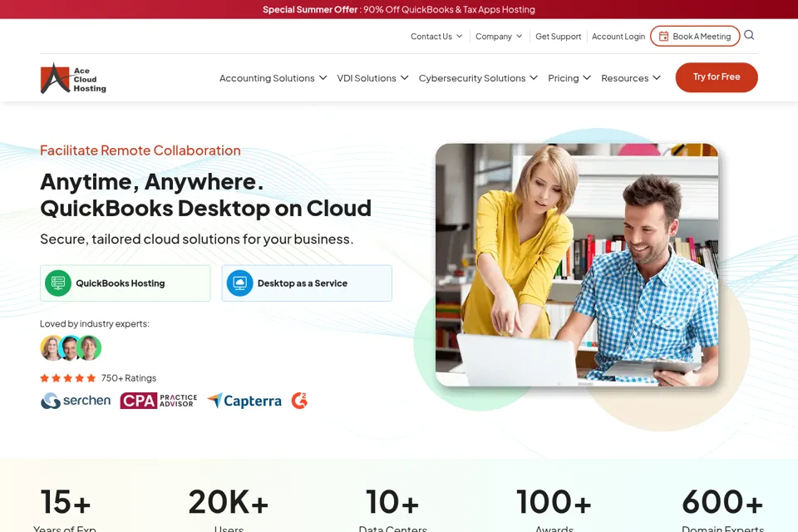798x532 pixels.
Task: Click the first expert avatar photo
Action: (52, 347)
